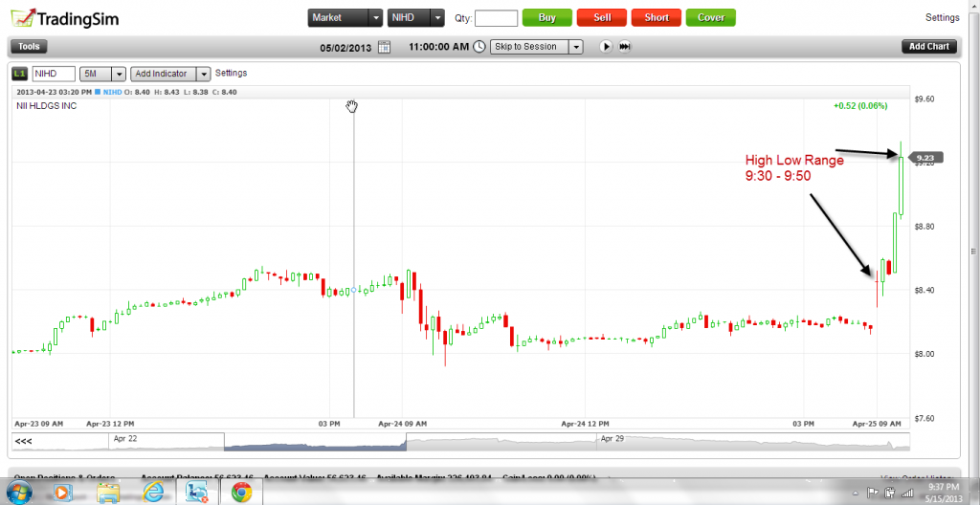Image resolution: width=980 pixels, height=505 pixels.
Task: Open the calendar date picker icon
Action: click(384, 46)
